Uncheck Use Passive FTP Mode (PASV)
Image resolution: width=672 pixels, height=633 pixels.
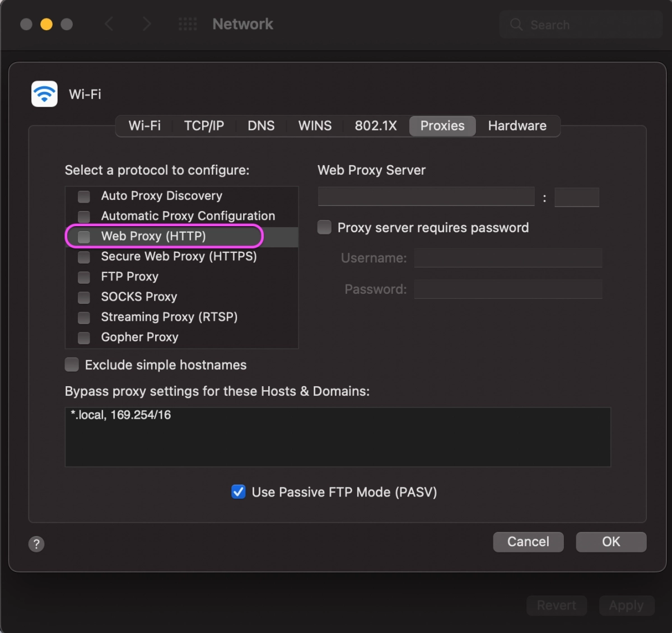pyautogui.click(x=239, y=492)
